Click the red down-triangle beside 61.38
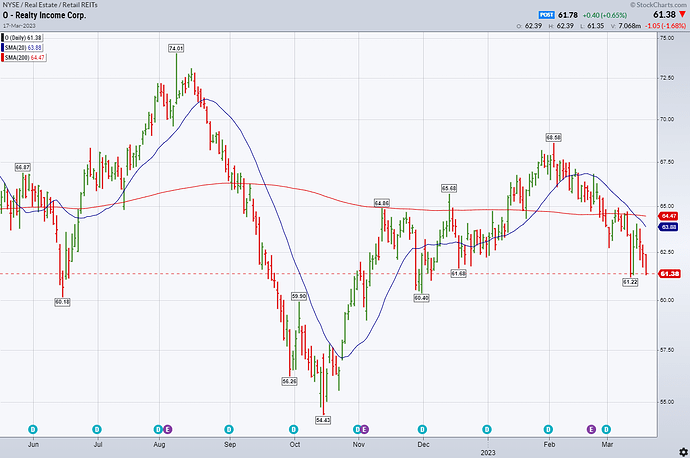 point(682,15)
